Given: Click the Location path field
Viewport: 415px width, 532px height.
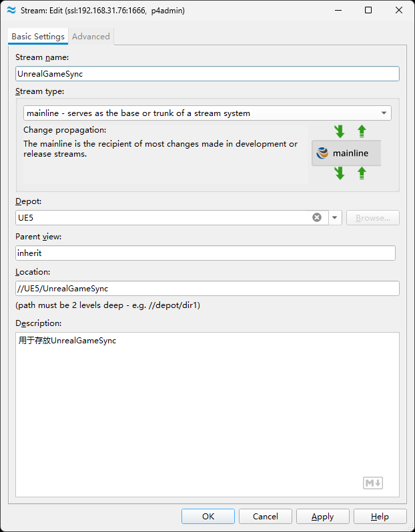Looking at the screenshot, I should tap(207, 289).
